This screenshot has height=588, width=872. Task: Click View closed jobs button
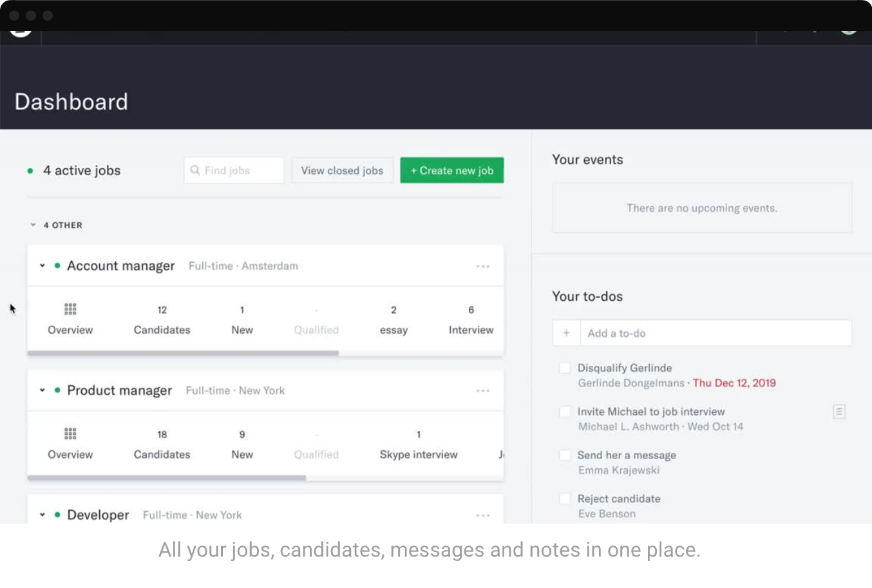tap(342, 171)
